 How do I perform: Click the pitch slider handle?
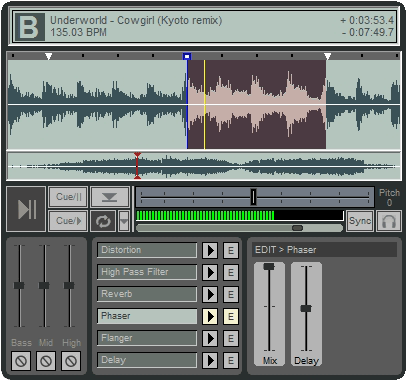coord(253,197)
